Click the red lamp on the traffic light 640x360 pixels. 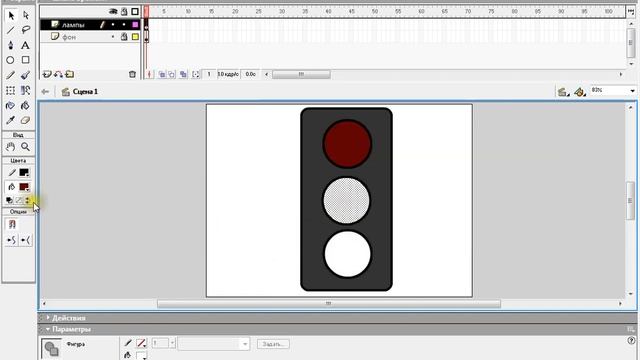pyautogui.click(x=347, y=144)
